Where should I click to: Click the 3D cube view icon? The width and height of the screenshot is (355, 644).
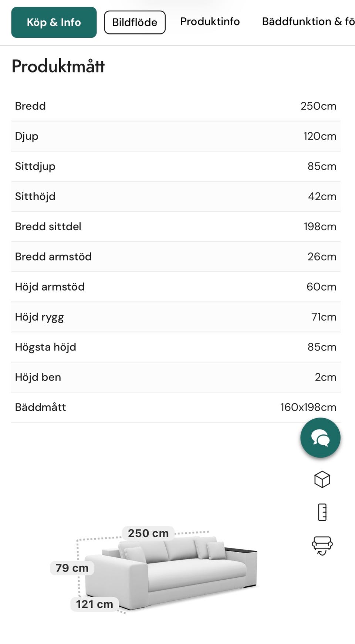322,479
